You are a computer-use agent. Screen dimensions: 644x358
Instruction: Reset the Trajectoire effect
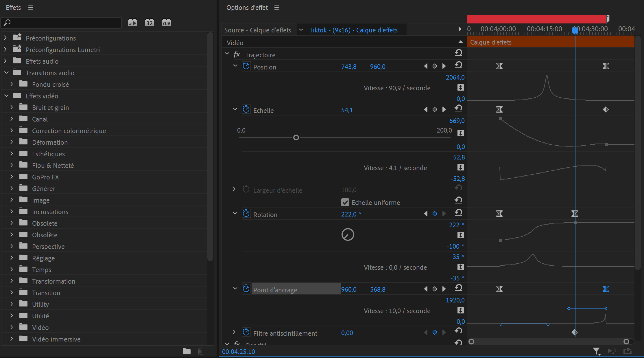458,53
